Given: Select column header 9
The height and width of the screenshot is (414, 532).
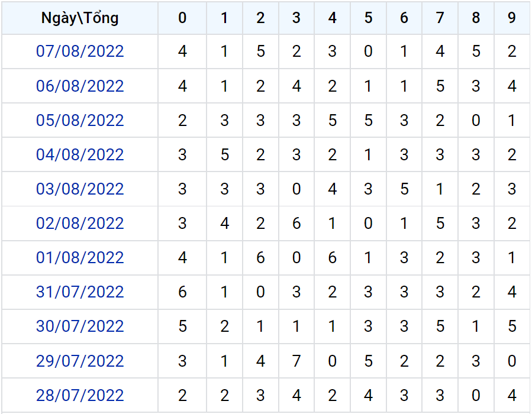Looking at the screenshot, I should (512, 18).
